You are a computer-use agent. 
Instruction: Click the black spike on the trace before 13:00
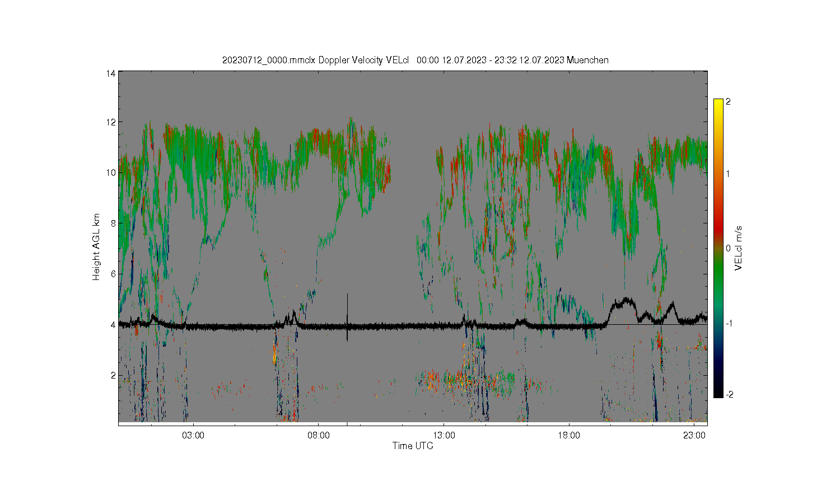tap(347, 317)
